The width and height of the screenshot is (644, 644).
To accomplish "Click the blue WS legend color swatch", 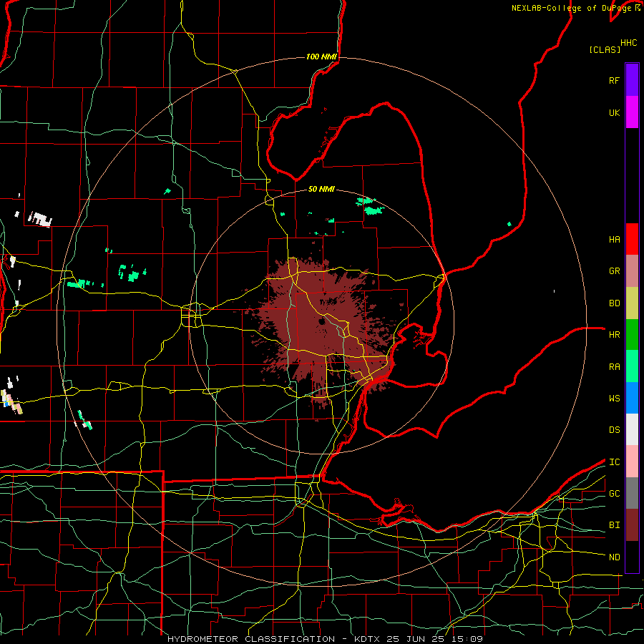I will tap(632, 398).
